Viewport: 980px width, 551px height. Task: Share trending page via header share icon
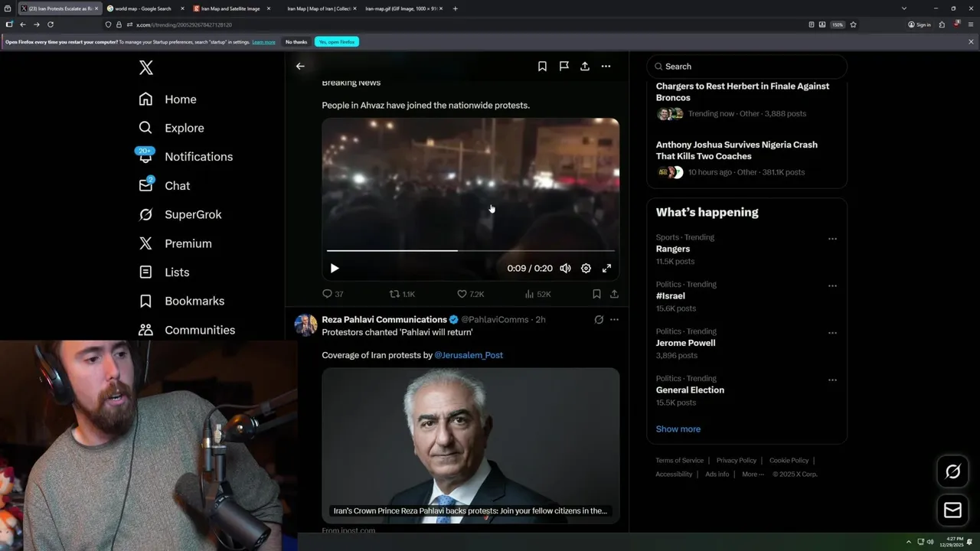click(x=585, y=67)
